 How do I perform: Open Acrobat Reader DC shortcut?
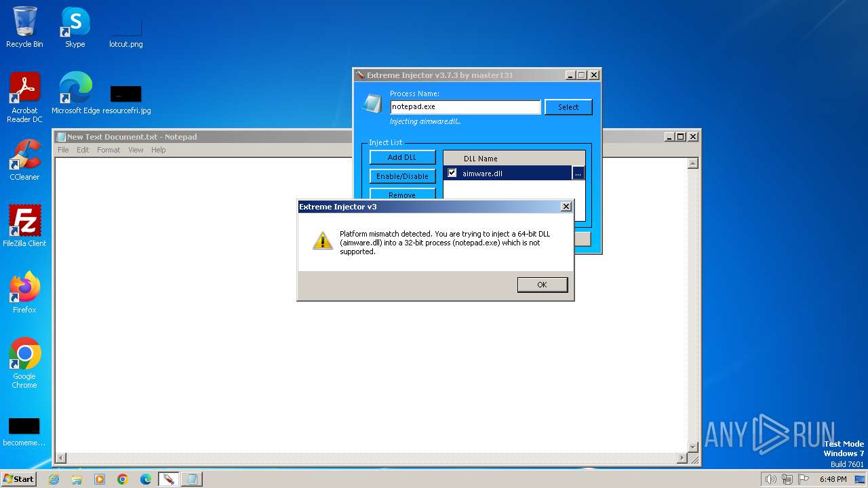point(24,98)
